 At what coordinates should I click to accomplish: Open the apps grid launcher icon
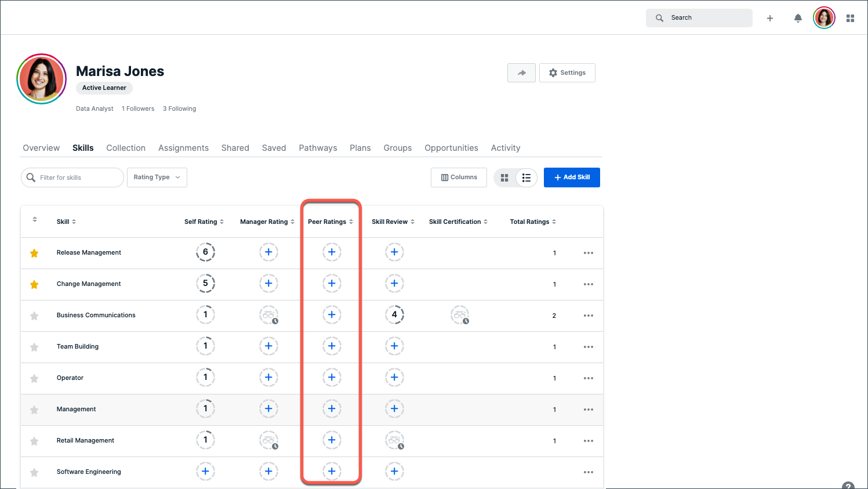[850, 18]
